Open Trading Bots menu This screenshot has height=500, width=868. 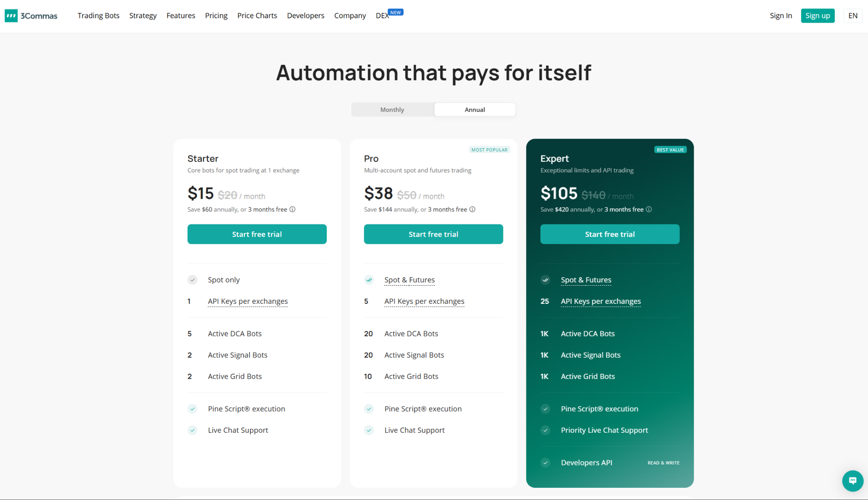pos(99,16)
